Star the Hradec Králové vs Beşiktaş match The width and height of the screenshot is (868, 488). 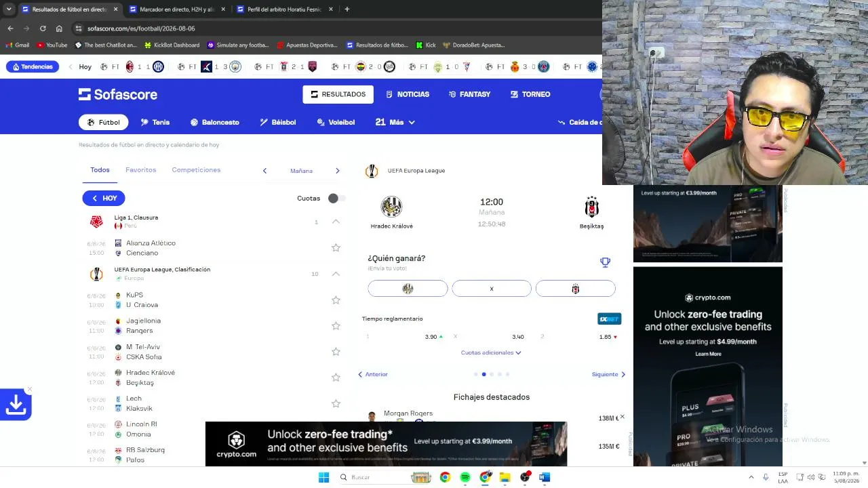[336, 378]
